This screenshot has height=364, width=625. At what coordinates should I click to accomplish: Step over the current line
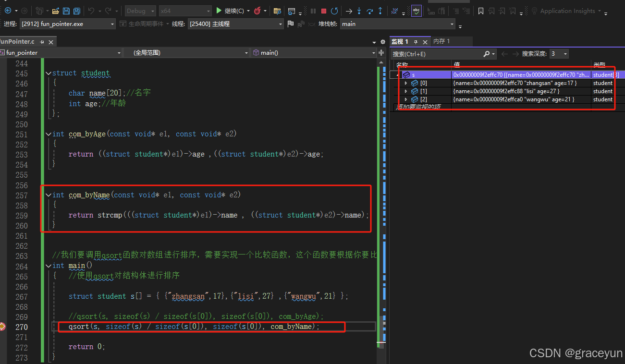(x=370, y=11)
